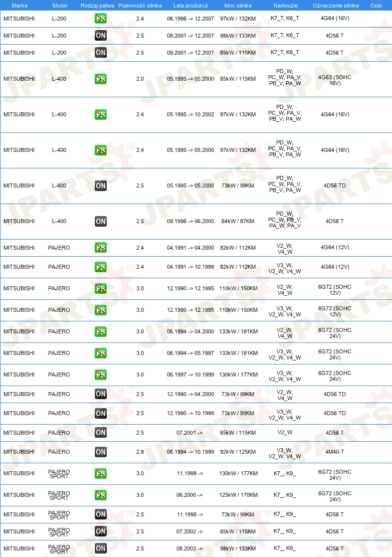The image size is (392, 557).
Task: Click MITSUBISHI in the Pajero 2.8 row
Action: click(19, 452)
